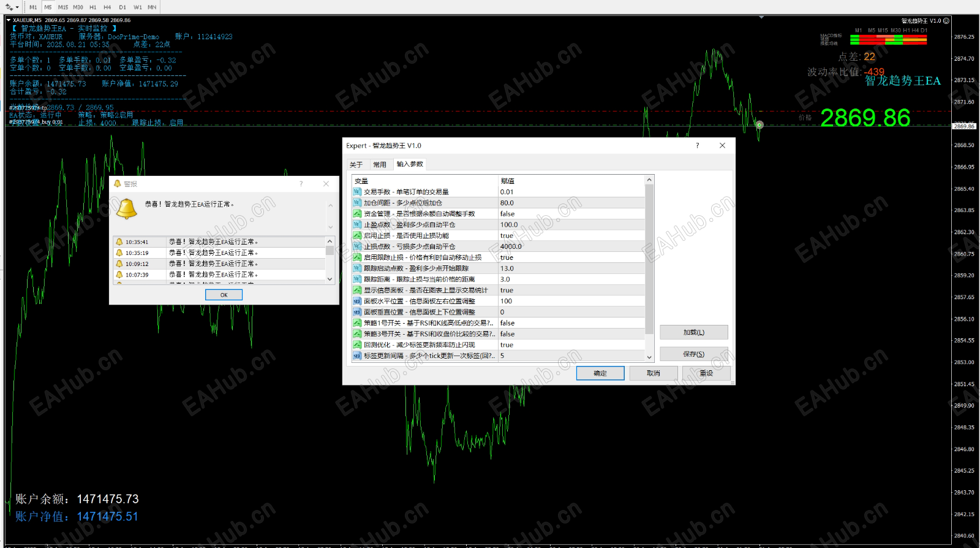Click the icon beside 加仓间距 parameter row
The image size is (980, 548).
point(357,203)
